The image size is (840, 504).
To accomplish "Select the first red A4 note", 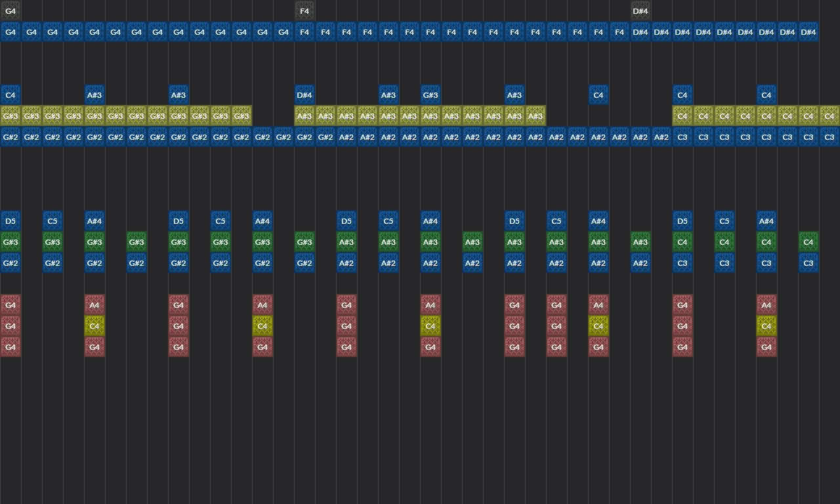I will (x=94, y=305).
